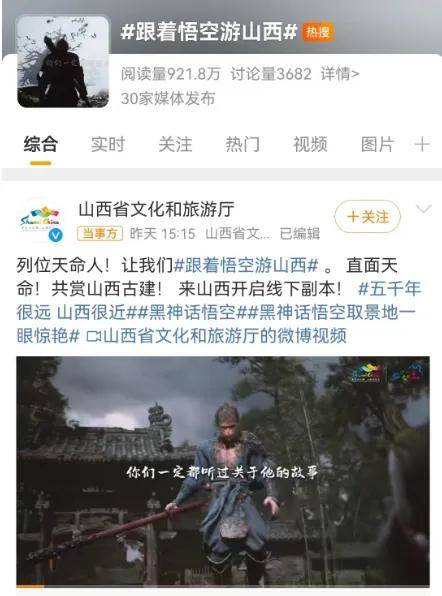Switch to the 关注 tab
The image size is (442, 596).
(175, 145)
